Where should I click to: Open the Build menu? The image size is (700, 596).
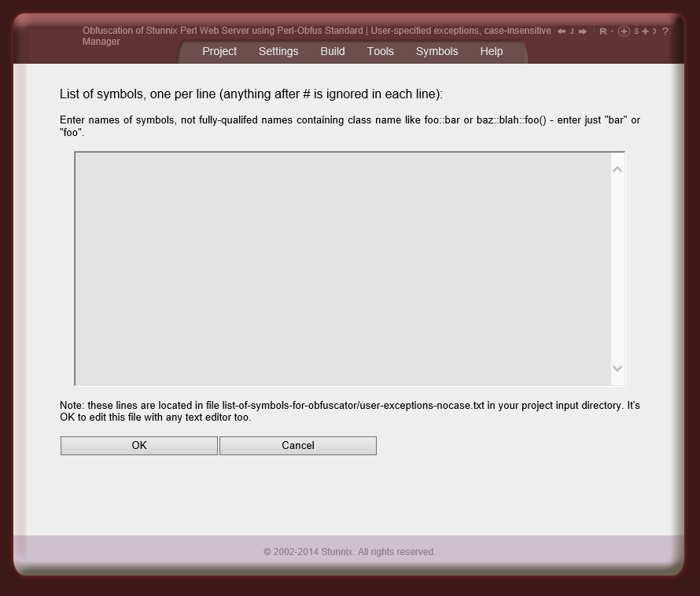pyautogui.click(x=332, y=51)
